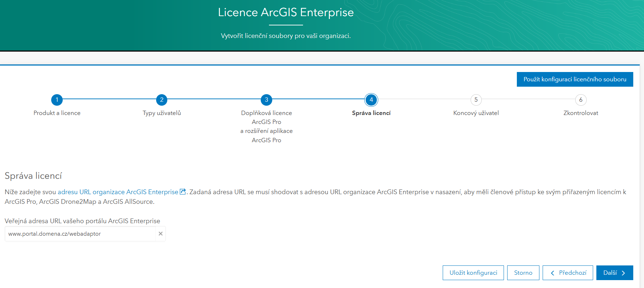Jump to step 5 circle Koncový uživatel
This screenshot has height=288, width=644.
click(476, 100)
